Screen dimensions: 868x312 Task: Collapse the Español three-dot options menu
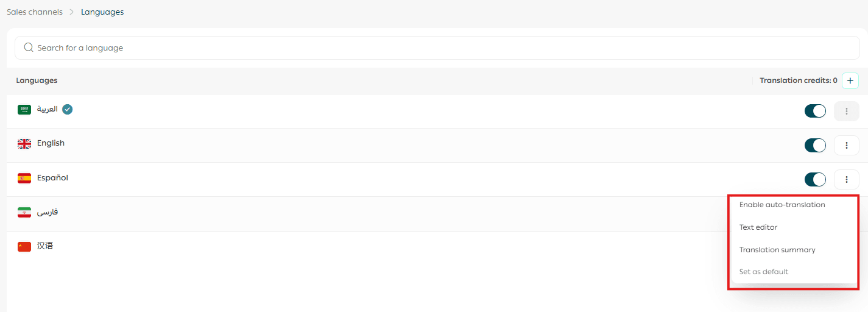[x=846, y=179]
